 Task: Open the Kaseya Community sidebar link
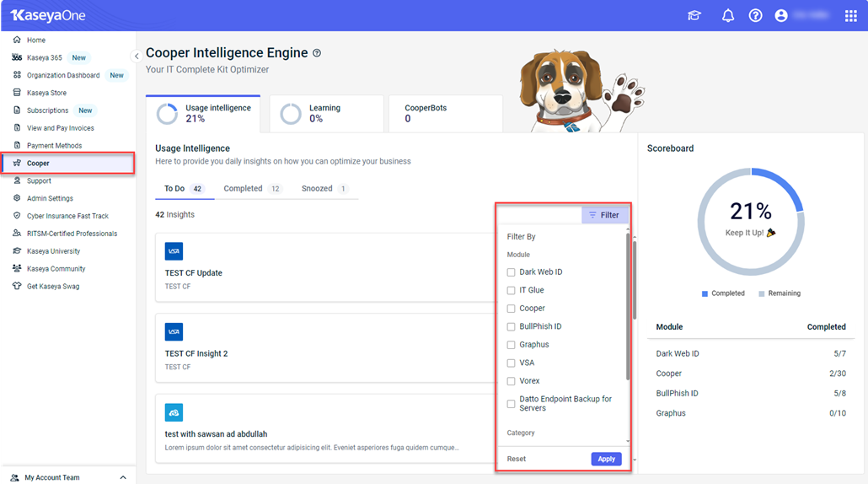pyautogui.click(x=56, y=269)
